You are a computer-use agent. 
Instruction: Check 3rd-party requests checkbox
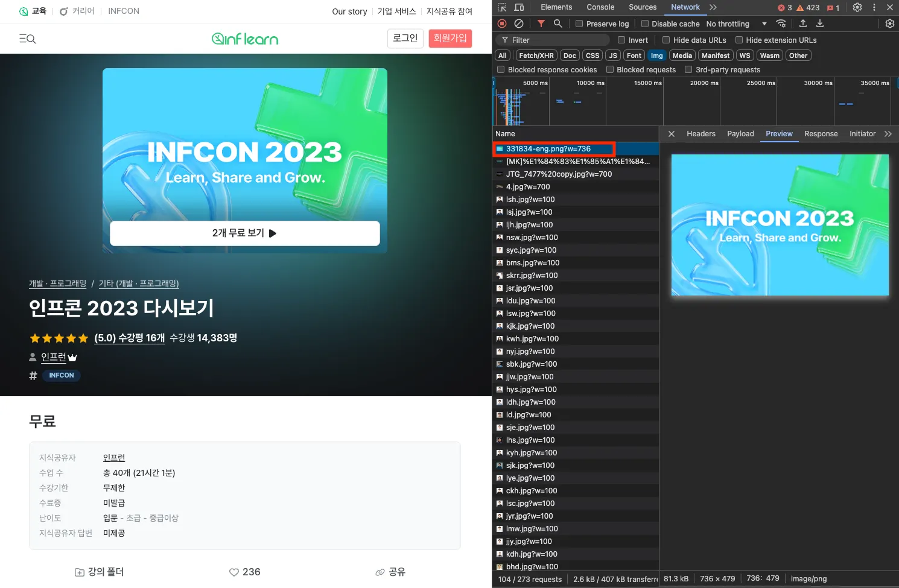[x=688, y=69]
